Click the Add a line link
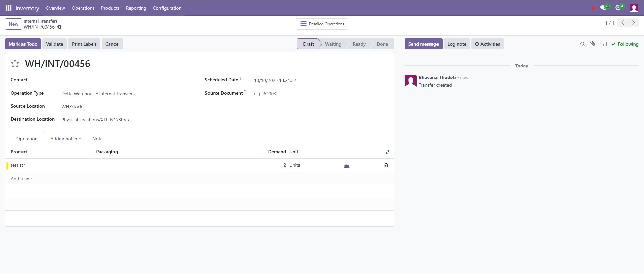The width and height of the screenshot is (644, 274). tap(21, 179)
